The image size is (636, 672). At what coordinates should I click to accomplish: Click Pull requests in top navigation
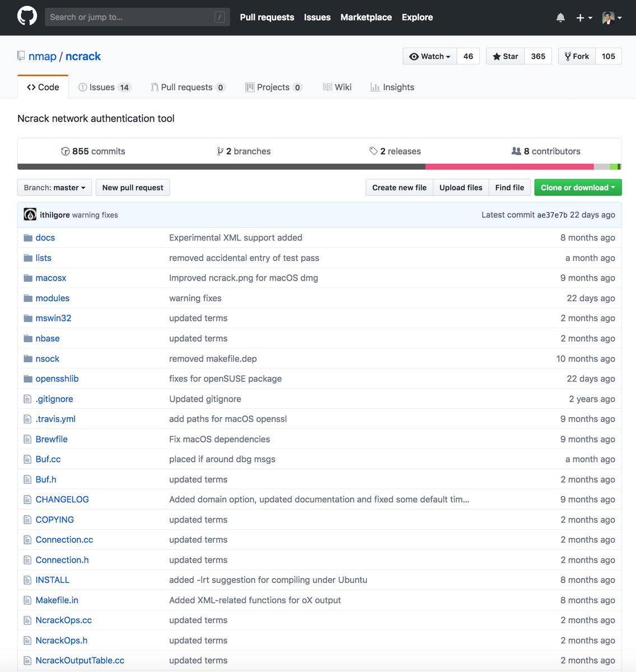pyautogui.click(x=267, y=17)
